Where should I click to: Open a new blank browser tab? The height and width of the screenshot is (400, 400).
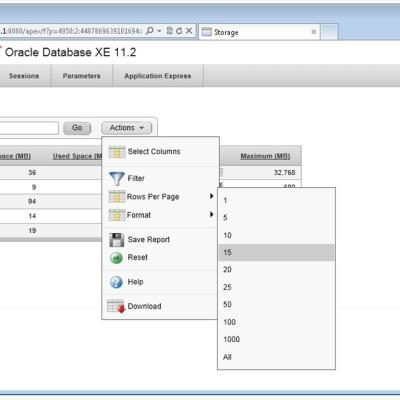point(329,32)
